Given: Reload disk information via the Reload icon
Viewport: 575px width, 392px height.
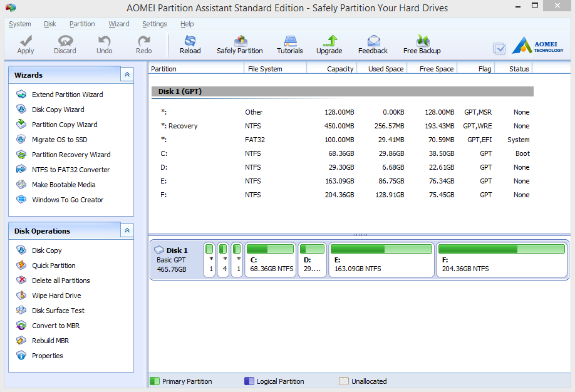Looking at the screenshot, I should click(x=190, y=40).
